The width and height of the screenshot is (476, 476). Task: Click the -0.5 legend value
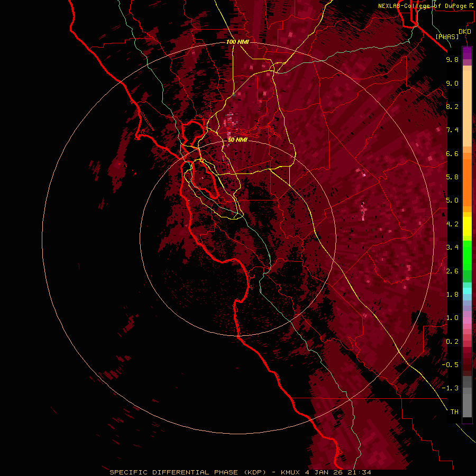click(450, 365)
